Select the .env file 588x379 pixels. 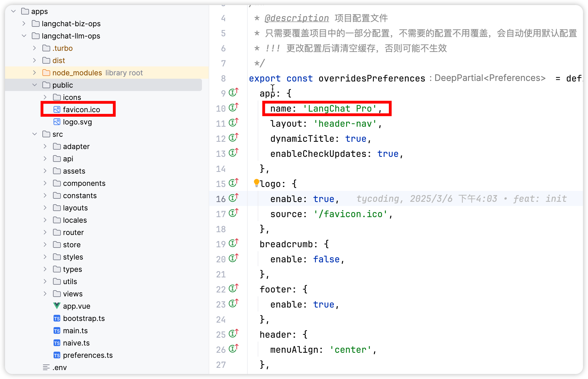point(59,368)
